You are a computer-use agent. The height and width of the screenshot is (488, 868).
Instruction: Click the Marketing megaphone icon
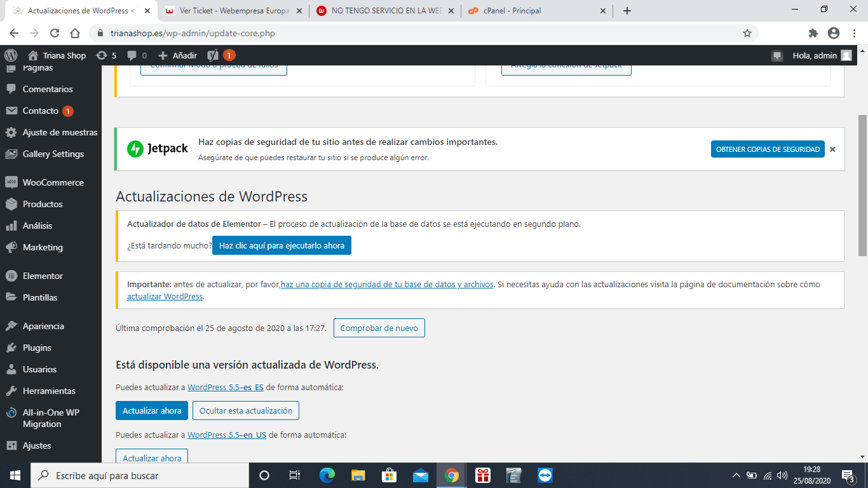click(11, 247)
